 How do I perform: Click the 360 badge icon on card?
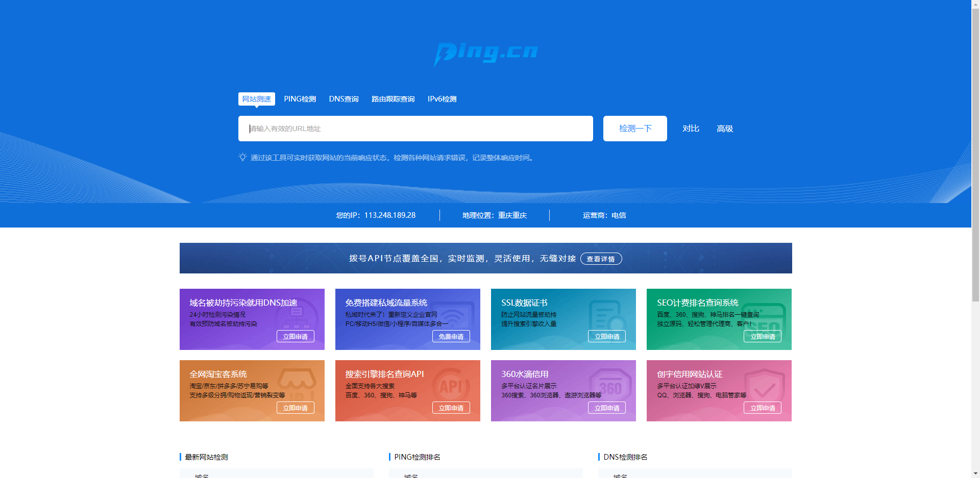tap(610, 387)
